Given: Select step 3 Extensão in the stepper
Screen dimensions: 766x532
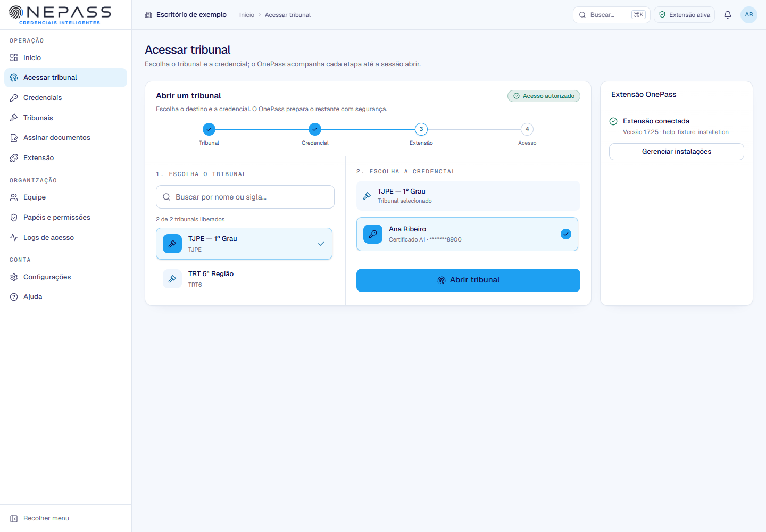Looking at the screenshot, I should coord(421,129).
